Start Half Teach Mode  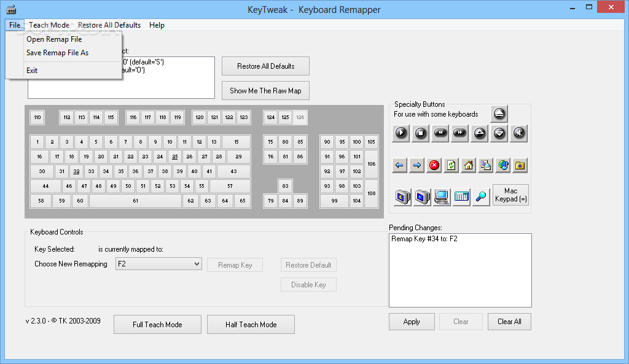251,325
